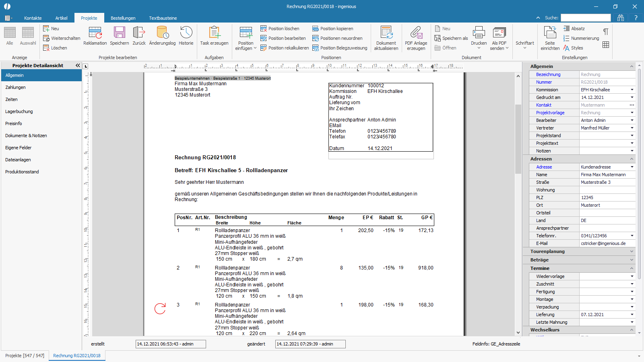The width and height of the screenshot is (644, 362).
Task: Click ruler tab-type selector button
Action: pyautogui.click(x=85, y=66)
